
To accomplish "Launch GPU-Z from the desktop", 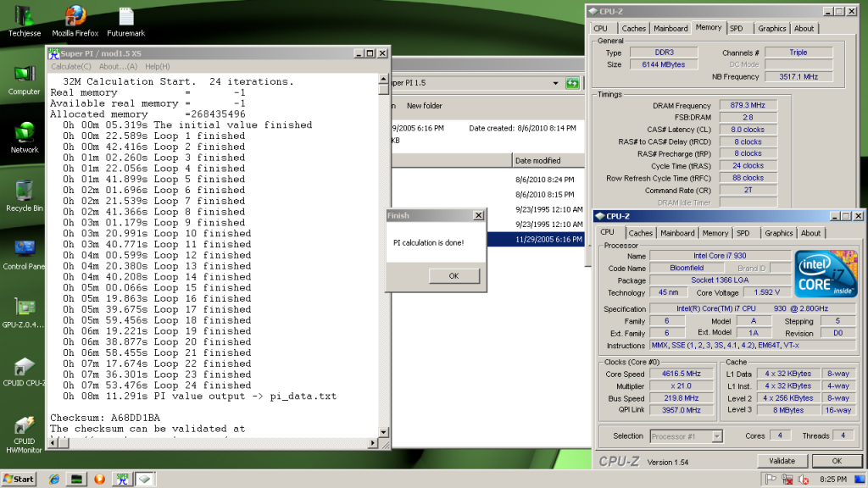I will (x=23, y=313).
